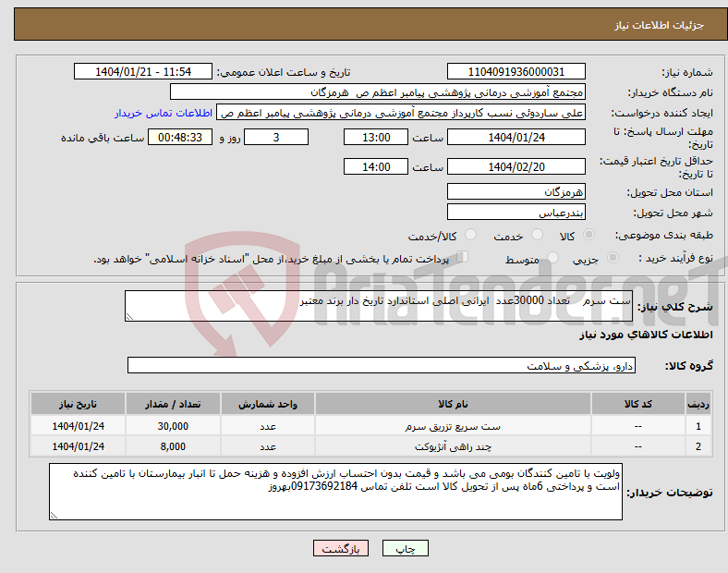The width and height of the screenshot is (728, 573).
Task: Click the نام کالا column header
Action: click(x=453, y=404)
